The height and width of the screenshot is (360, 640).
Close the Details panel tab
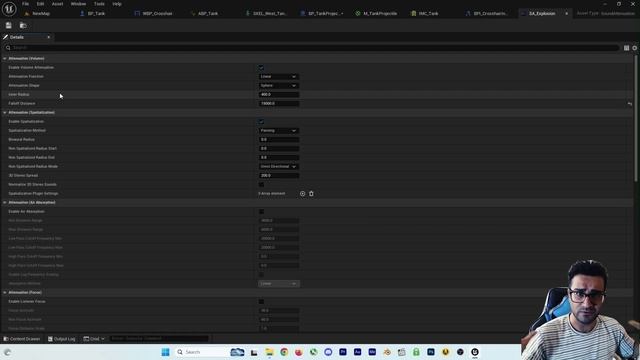(x=49, y=37)
